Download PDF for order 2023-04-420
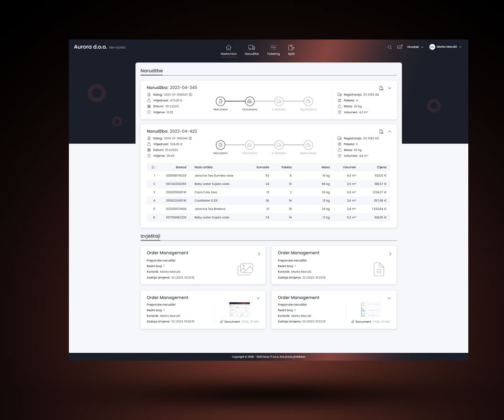Image resolution: width=504 pixels, height=420 pixels. [381, 132]
